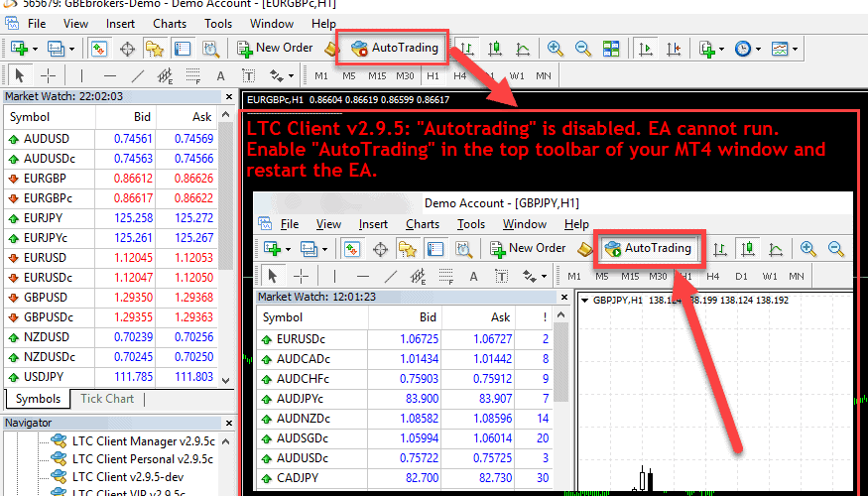868x496 pixels.
Task: Open the Periods clock icon
Action: (x=743, y=49)
